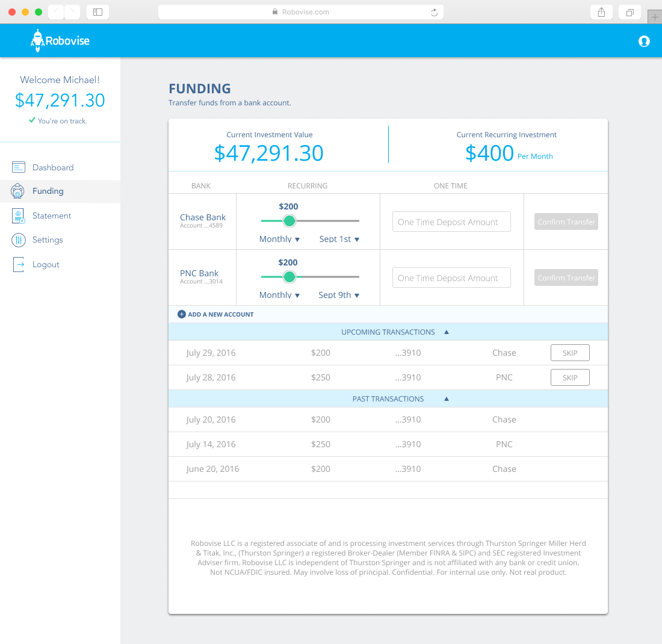Collapse the Upcoming Transactions section

pos(447,332)
